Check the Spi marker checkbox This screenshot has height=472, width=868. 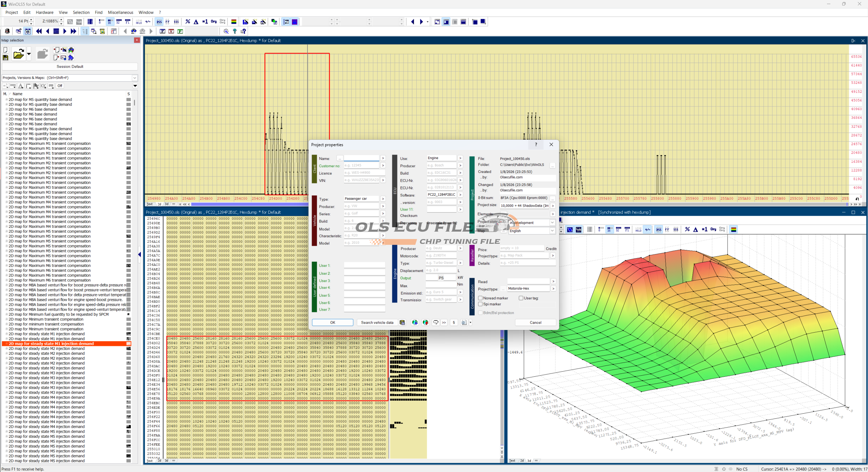pyautogui.click(x=480, y=304)
